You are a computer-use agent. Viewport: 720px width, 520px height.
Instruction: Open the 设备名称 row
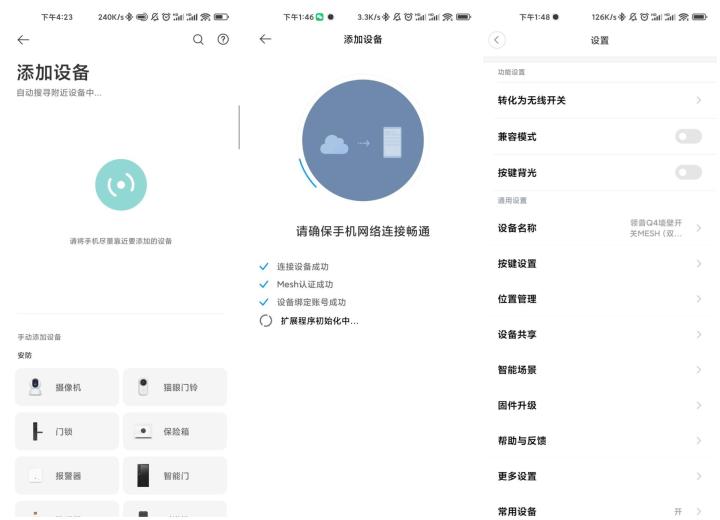(600, 228)
